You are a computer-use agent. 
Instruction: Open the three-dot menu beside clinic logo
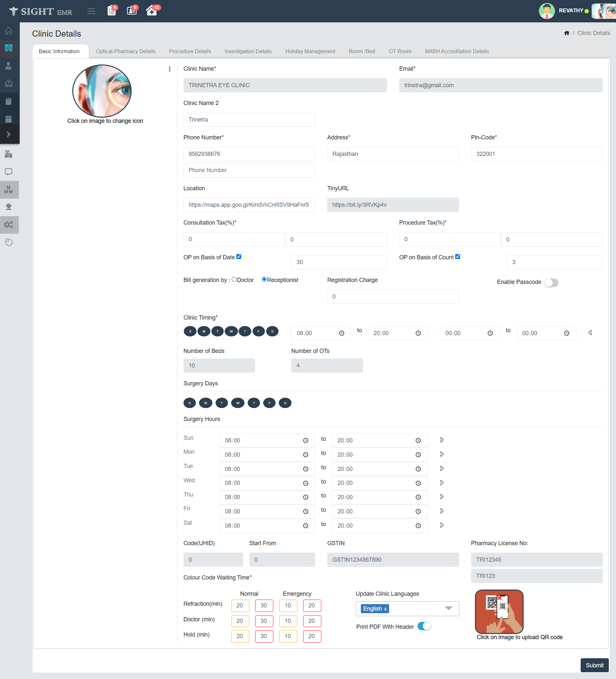click(170, 69)
